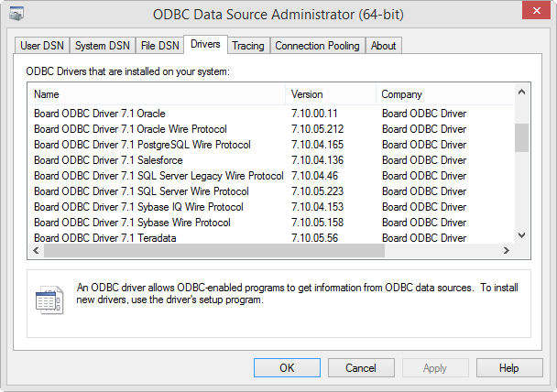Open the Tracing tab
557x392 pixels.
(x=248, y=46)
